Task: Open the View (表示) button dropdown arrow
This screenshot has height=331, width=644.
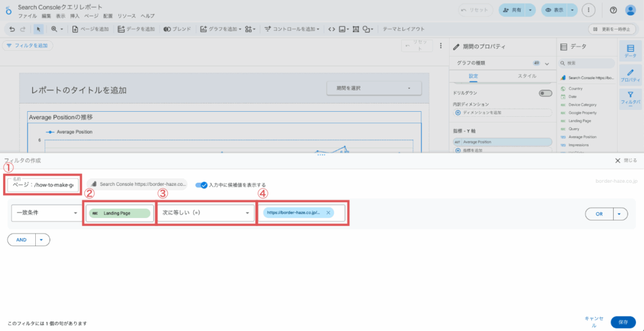Action: (572, 10)
